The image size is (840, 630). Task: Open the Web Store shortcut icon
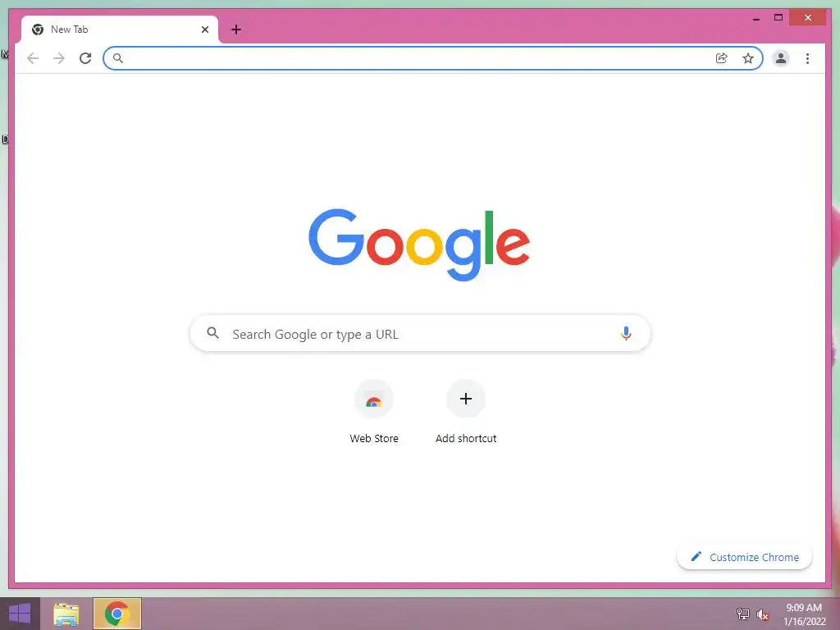374,399
